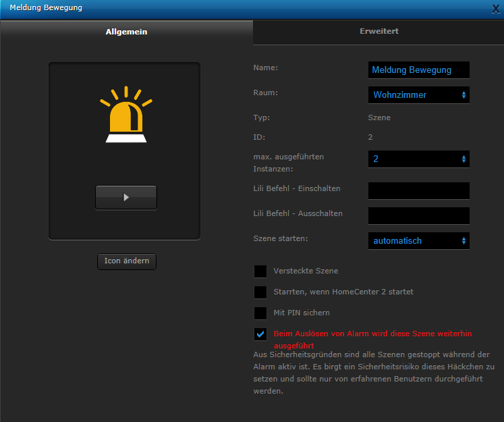Open the Raum dropdown showing Wohnzimmer
The image size is (504, 422).
[x=418, y=95]
